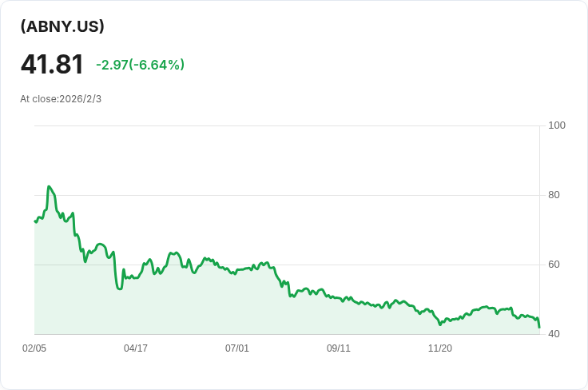Screen dimensions: 588x390
Task: Click the chart's highest peak above 80
Action: coord(49,186)
